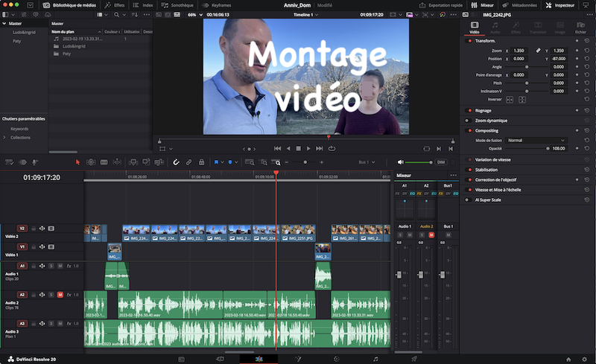The height and width of the screenshot is (364, 596).
Task: Open the Sonothèque panel
Action: click(177, 5)
